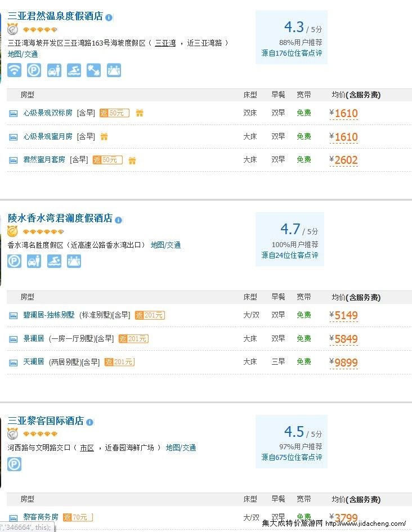This screenshot has height=532, width=412.
Task: Click 三亚湾 area link in address
Action: click(x=165, y=43)
